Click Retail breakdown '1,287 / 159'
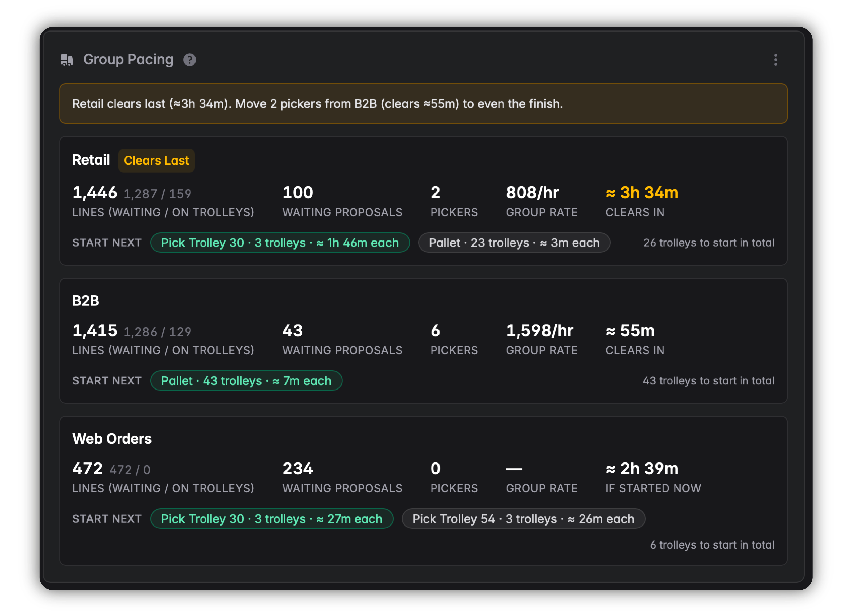The width and height of the screenshot is (847, 616). click(157, 194)
